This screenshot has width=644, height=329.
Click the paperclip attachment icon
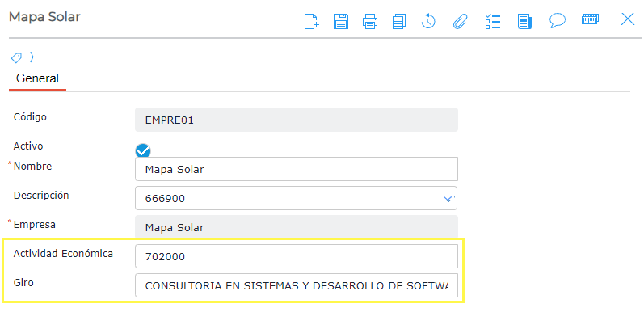point(460,21)
